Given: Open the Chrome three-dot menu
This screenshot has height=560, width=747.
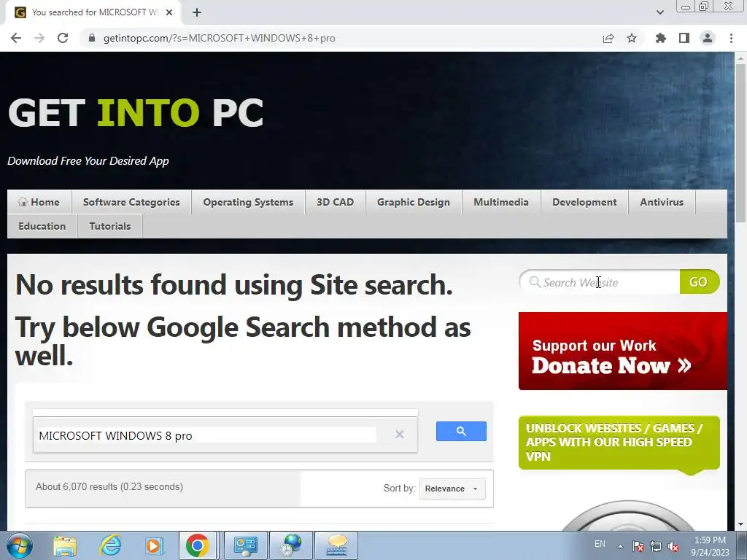Looking at the screenshot, I should click(x=731, y=38).
